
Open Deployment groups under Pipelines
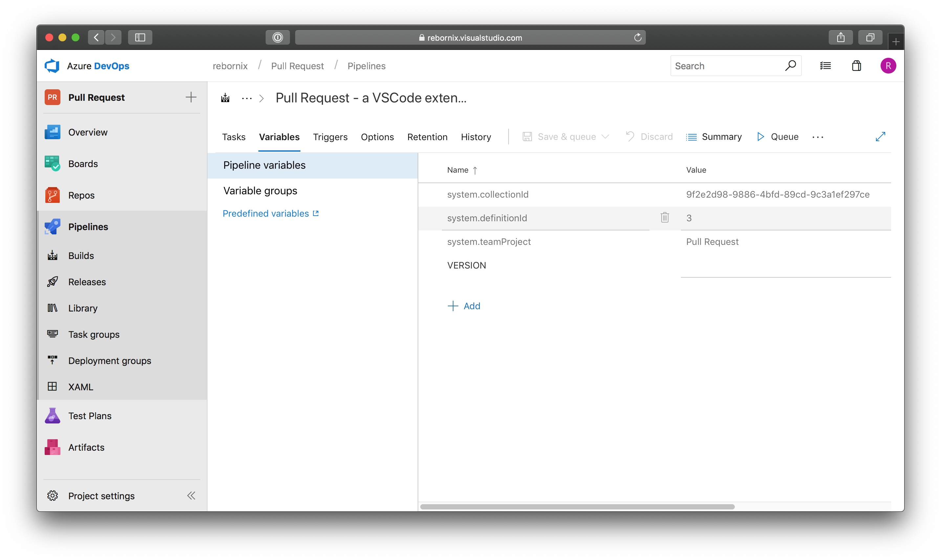pos(109,361)
